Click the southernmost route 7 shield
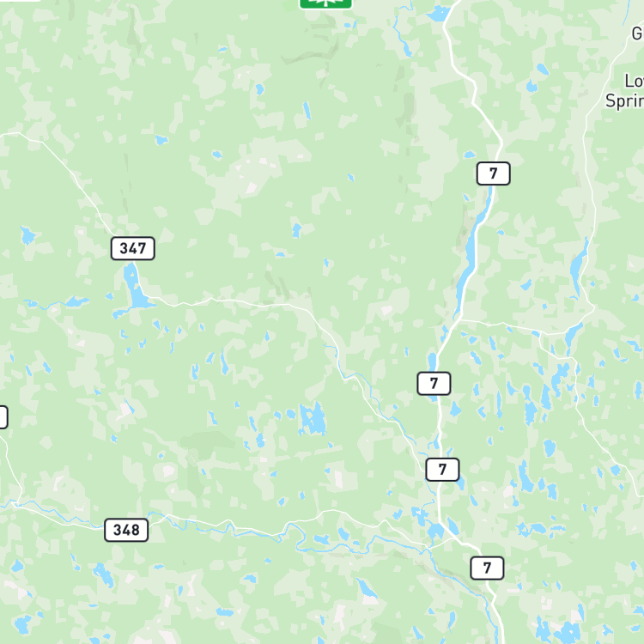Screen dimensions: 644x644 coord(487,568)
